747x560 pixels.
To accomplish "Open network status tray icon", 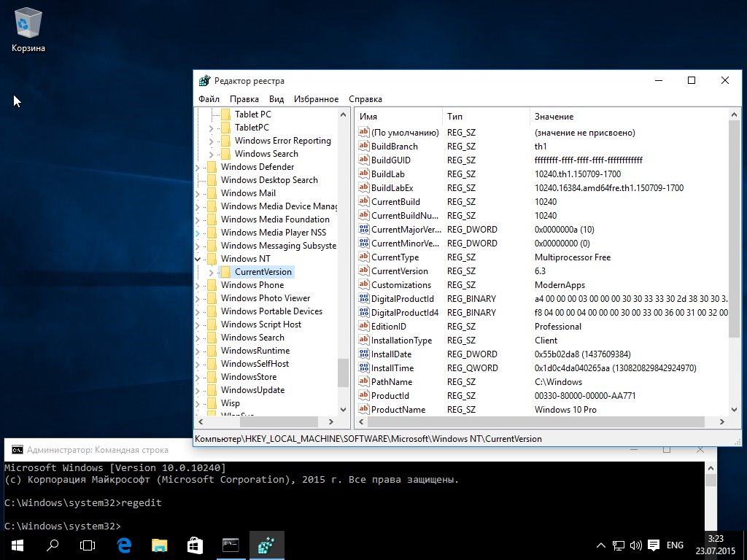I will (619, 545).
